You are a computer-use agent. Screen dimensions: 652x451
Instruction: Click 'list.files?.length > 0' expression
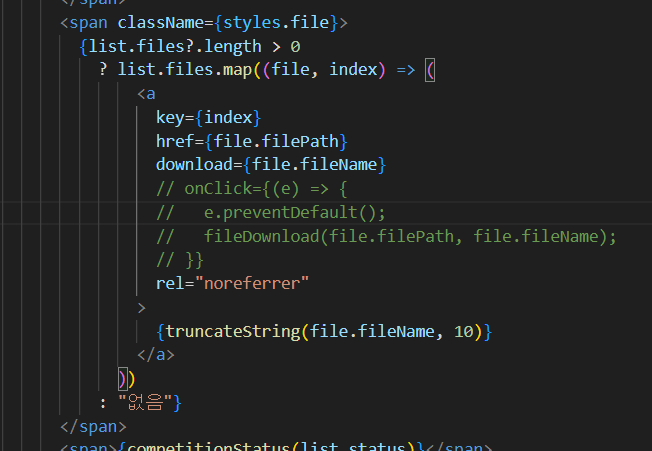[x=194, y=47]
